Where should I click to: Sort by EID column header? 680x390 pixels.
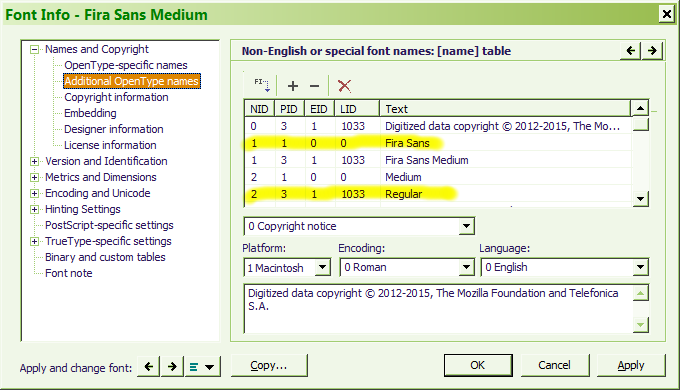[319, 109]
